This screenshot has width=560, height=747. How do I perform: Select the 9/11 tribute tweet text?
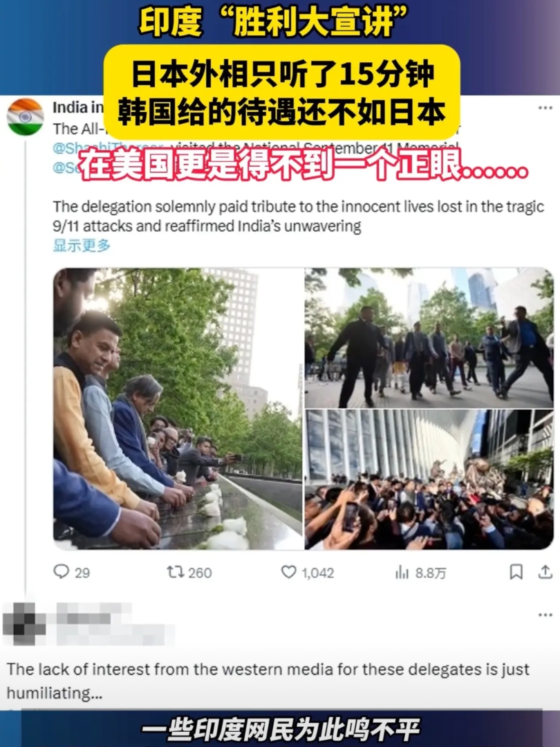pyautogui.click(x=298, y=216)
